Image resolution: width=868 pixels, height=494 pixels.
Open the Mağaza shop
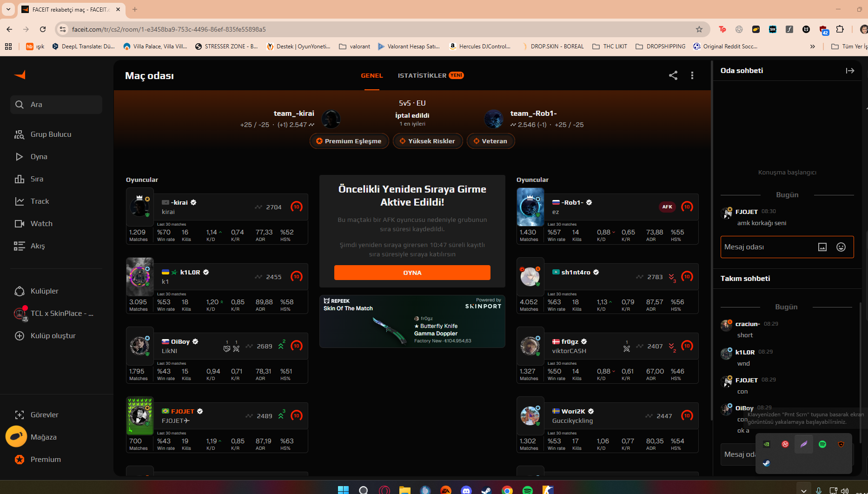pos(44,437)
